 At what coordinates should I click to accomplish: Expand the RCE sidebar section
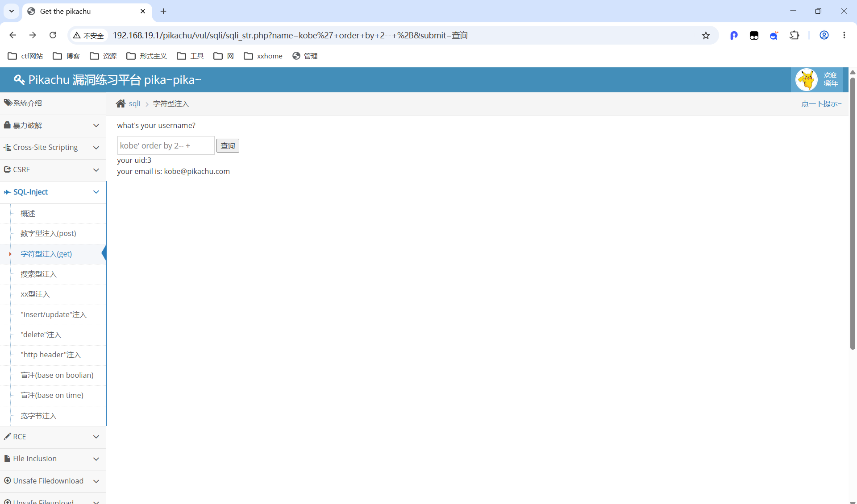click(53, 437)
